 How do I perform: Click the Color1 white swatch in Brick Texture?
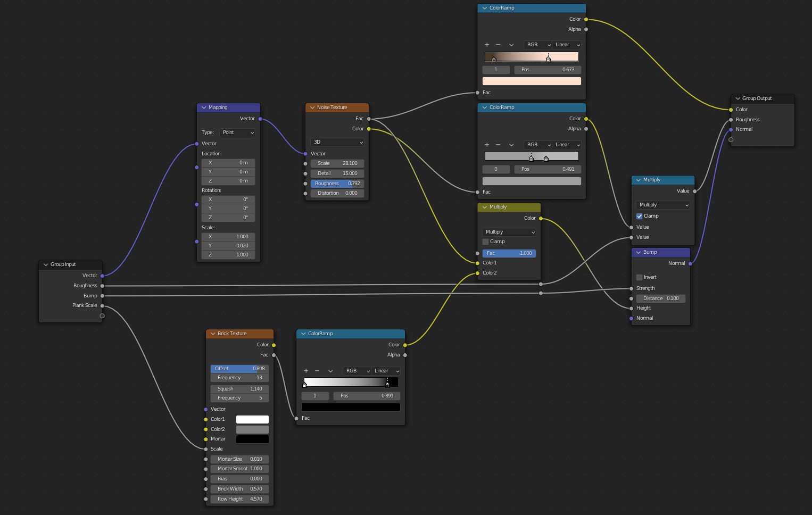(x=252, y=419)
